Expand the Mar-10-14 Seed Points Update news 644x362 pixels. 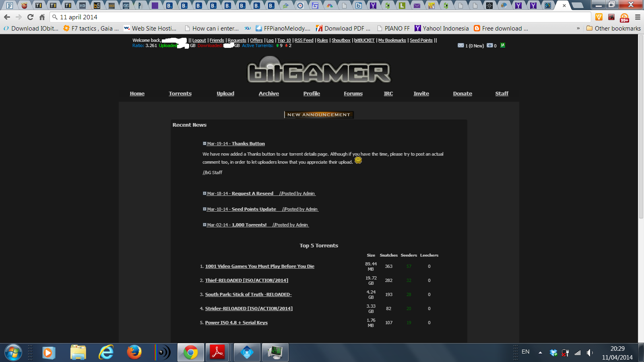(204, 209)
